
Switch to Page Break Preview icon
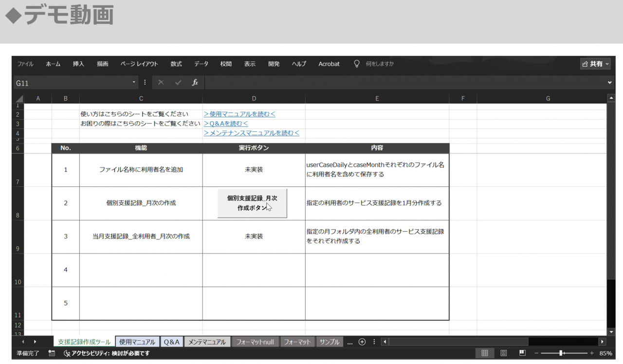[522, 353]
